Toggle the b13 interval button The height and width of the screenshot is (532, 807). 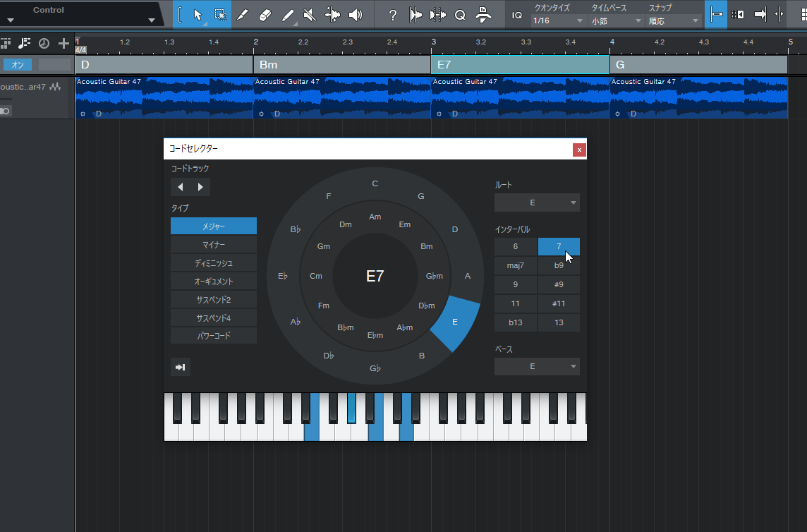point(516,322)
